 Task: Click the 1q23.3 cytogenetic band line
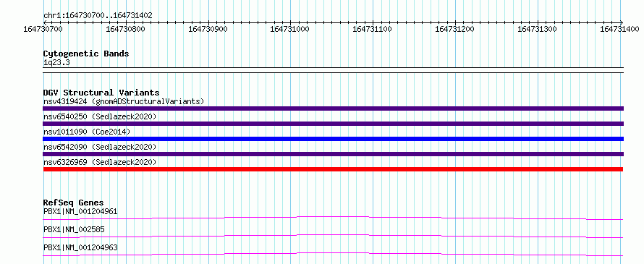pyautogui.click(x=333, y=70)
